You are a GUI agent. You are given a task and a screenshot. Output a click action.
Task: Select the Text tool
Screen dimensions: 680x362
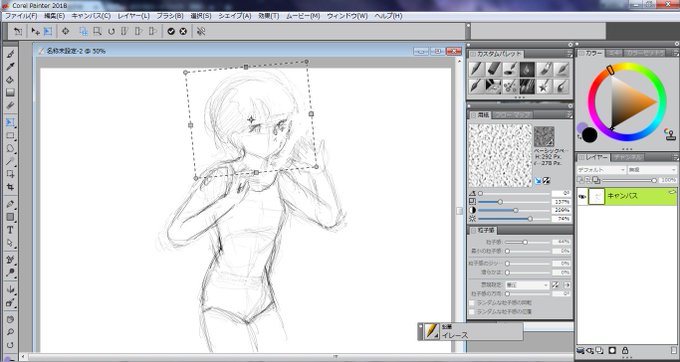click(x=10, y=230)
